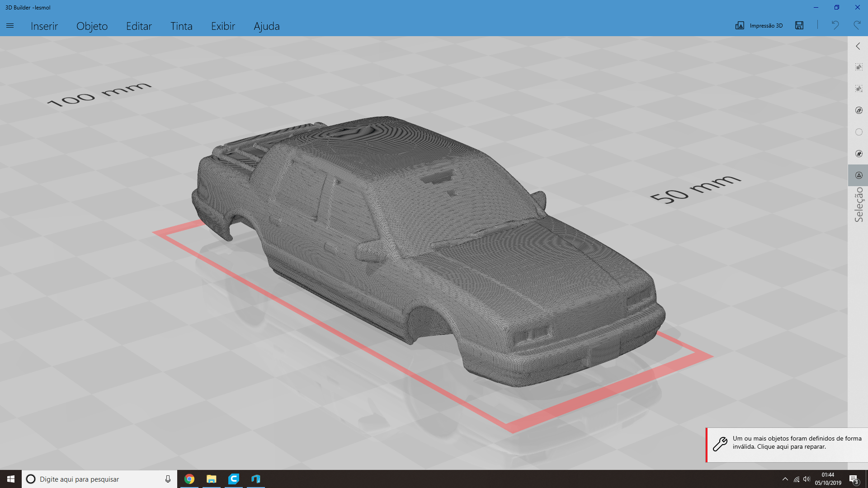
Task: Open the Exibir menu
Action: click(223, 26)
